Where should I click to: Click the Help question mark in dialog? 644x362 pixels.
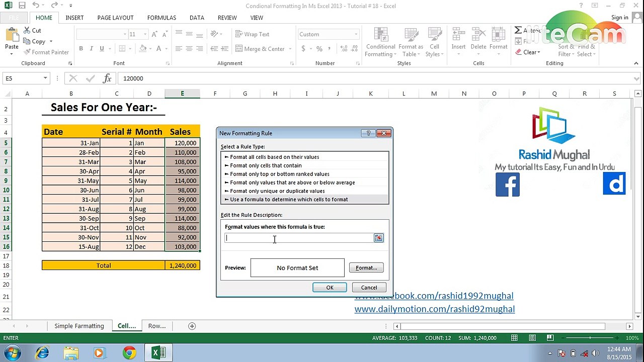coord(368,133)
